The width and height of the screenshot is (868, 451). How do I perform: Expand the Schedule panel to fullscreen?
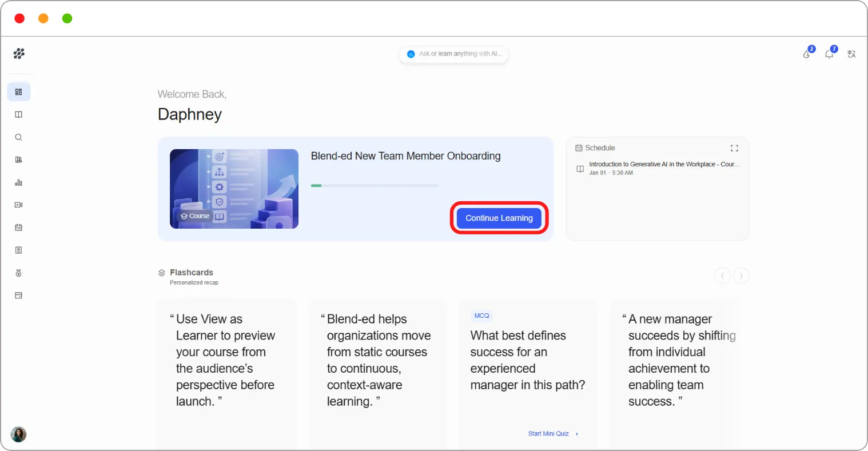pyautogui.click(x=734, y=148)
